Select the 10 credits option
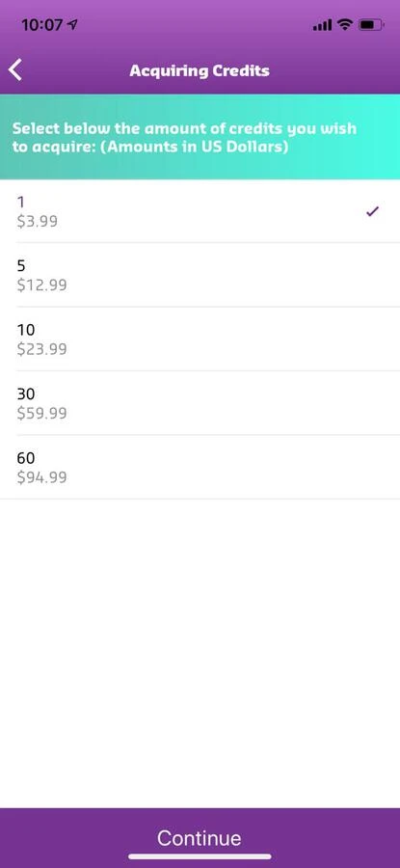Viewport: 400px width, 868px height. click(200, 339)
